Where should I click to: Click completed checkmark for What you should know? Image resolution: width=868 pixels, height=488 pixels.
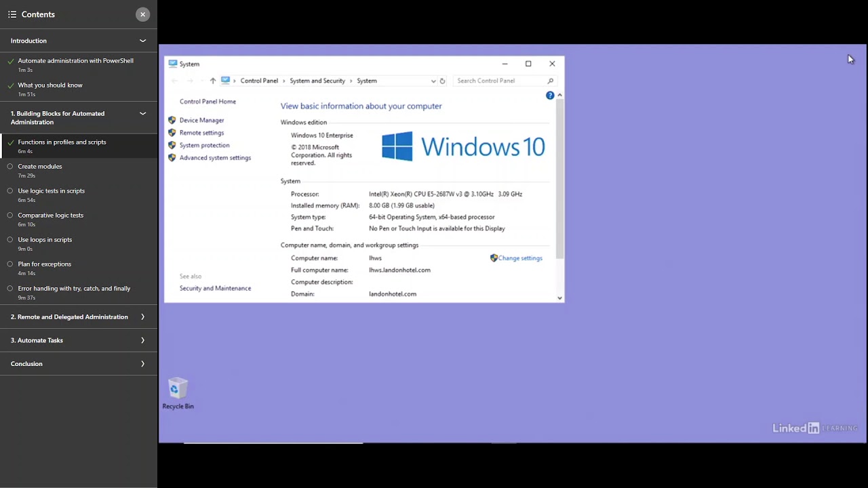point(11,85)
